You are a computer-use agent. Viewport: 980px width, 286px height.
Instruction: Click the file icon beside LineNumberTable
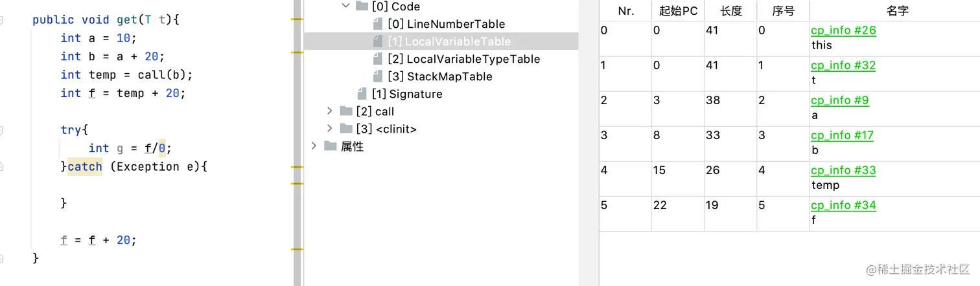[x=378, y=24]
